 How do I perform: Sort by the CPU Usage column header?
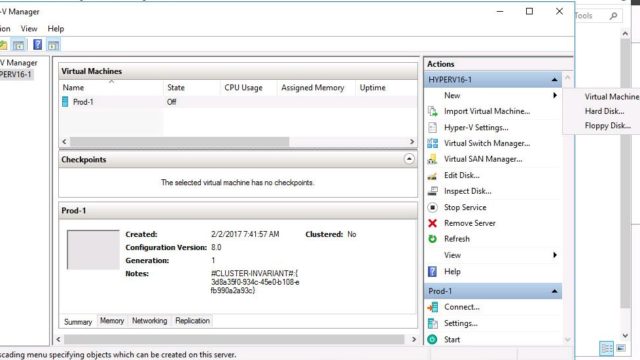(x=248, y=88)
